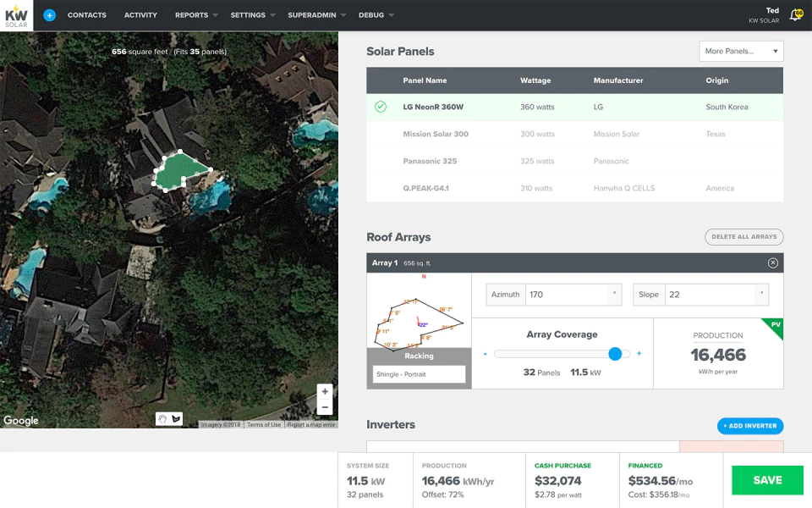
Task: Select the hand pan map tool
Action: pos(162,419)
